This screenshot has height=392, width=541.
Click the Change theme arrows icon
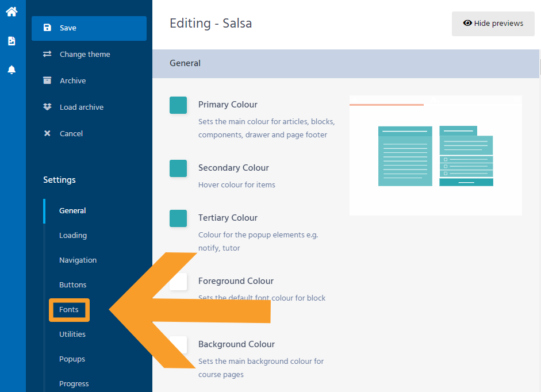click(x=48, y=54)
